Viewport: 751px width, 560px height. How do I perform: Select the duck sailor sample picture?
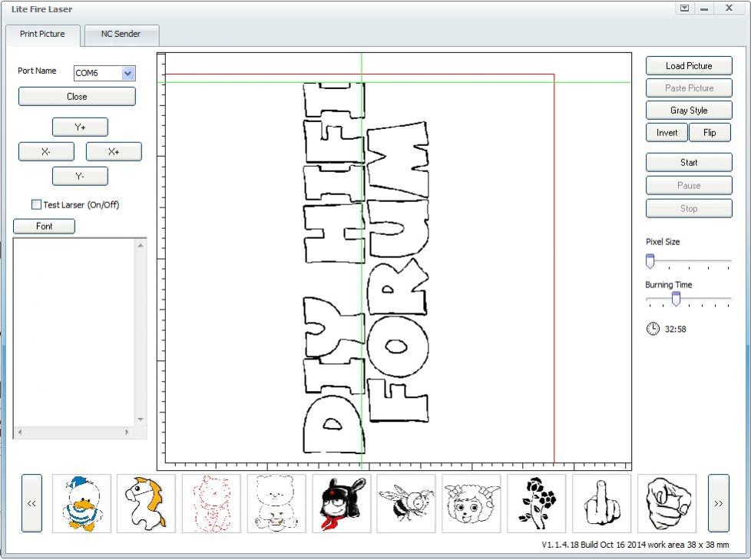[81, 503]
